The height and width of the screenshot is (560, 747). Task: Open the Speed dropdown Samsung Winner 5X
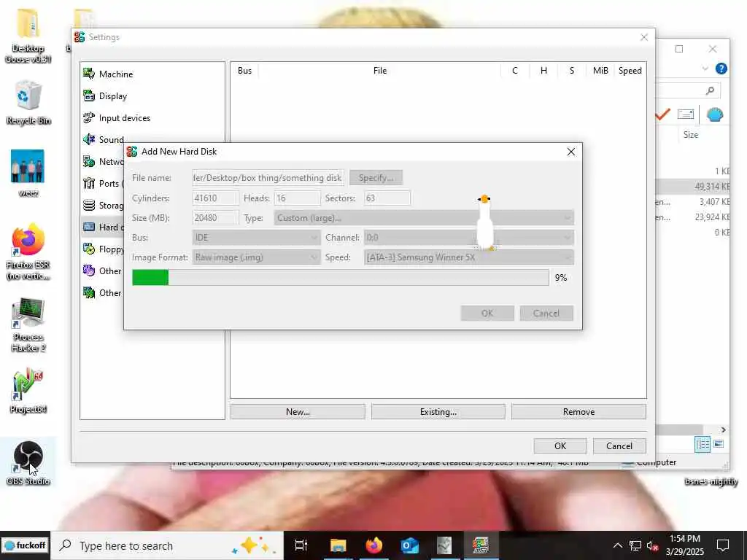469,257
